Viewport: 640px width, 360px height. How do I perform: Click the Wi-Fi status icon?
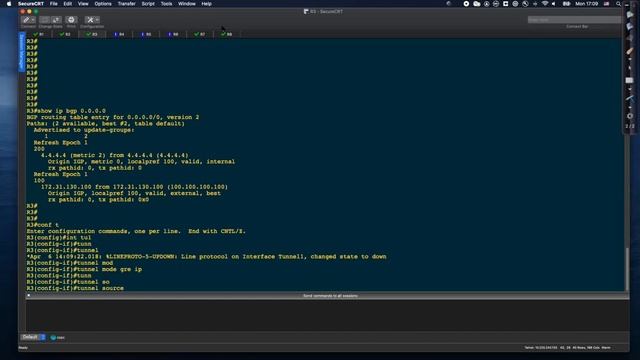click(545, 4)
